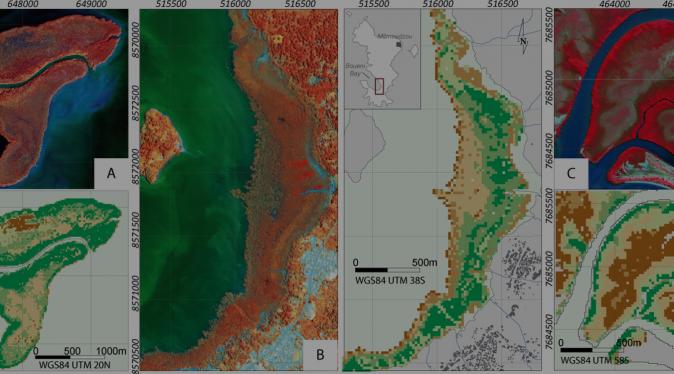Click the black 0–500m scale bar above WGS84 UTM 38S

pyautogui.click(x=387, y=270)
